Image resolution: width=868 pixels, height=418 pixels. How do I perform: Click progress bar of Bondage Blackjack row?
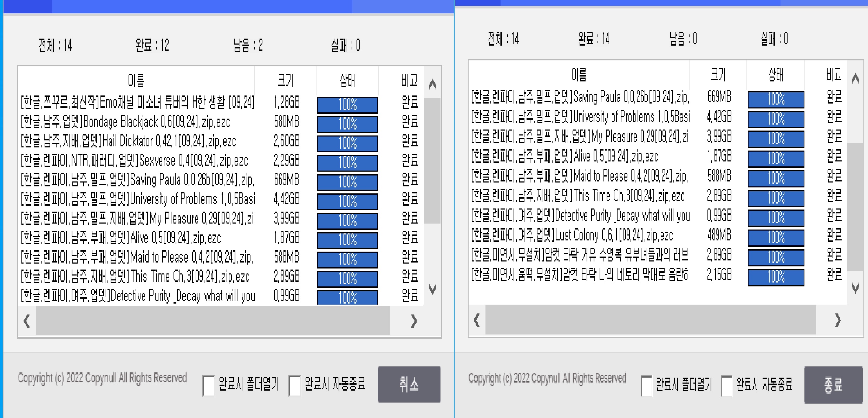(347, 124)
